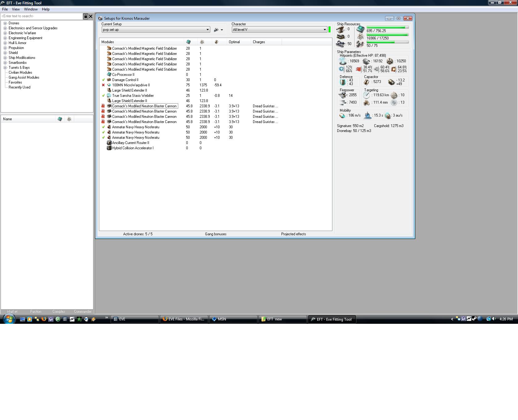Click the turret hardpoints icon in Ship Resources
This screenshot has height=420, width=518.
tap(341, 29)
